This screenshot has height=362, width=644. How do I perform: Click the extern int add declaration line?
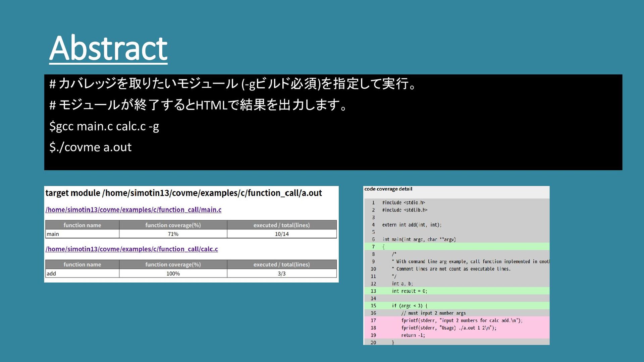[412, 225]
